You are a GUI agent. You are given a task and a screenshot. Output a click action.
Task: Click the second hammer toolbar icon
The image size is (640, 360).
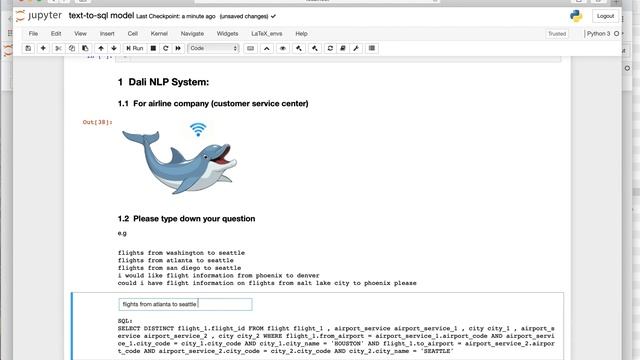coord(315,48)
